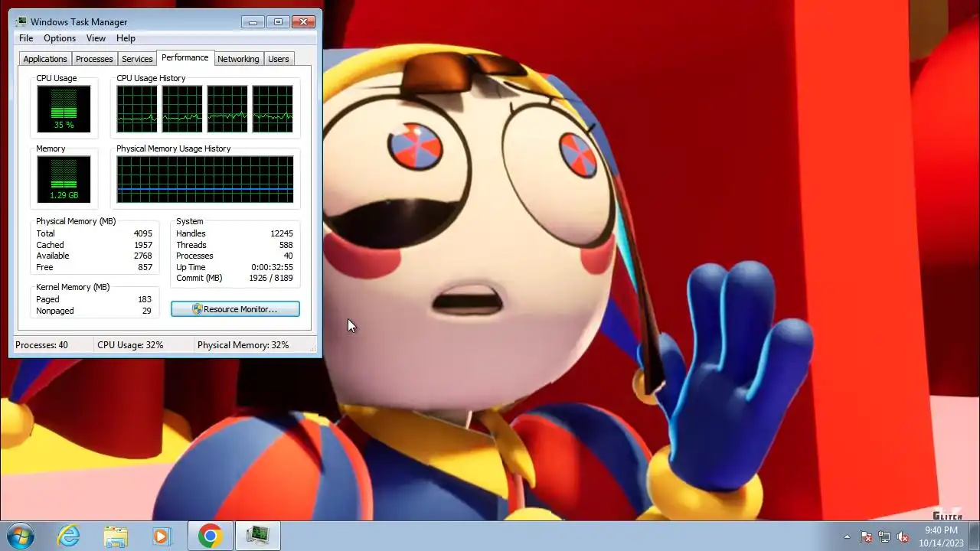Click the Resource Monitor button
The width and height of the screenshot is (980, 551).
235,309
